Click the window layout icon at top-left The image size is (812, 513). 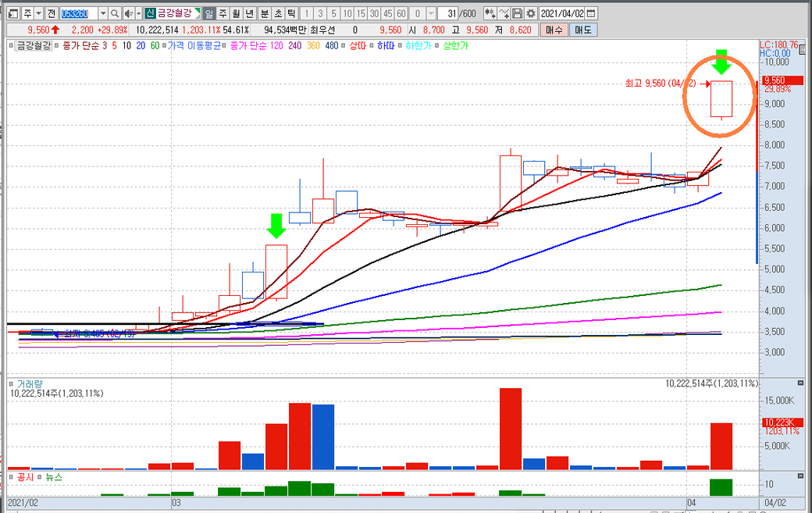(10, 14)
